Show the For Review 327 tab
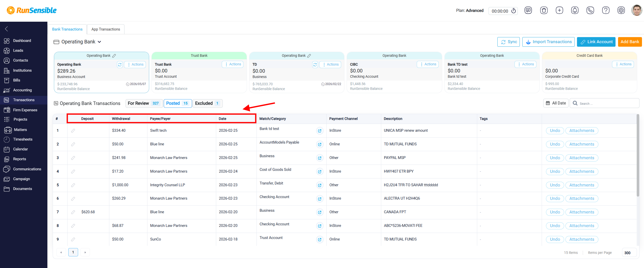The height and width of the screenshot is (268, 644). [x=144, y=103]
